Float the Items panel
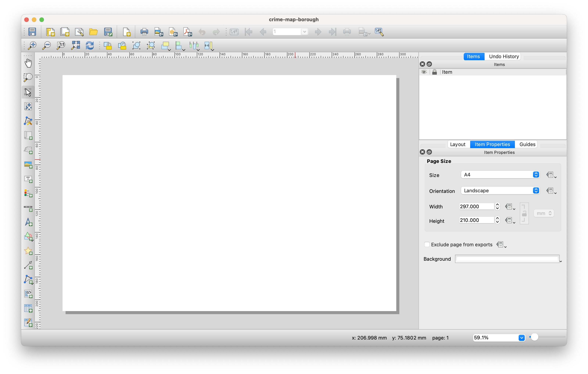The height and width of the screenshot is (374, 588). click(429, 64)
